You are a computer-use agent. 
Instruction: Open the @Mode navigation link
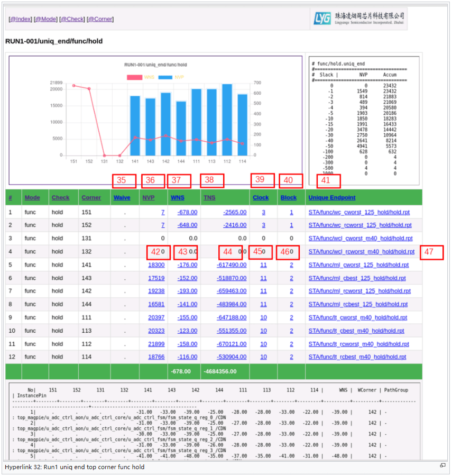pos(45,19)
